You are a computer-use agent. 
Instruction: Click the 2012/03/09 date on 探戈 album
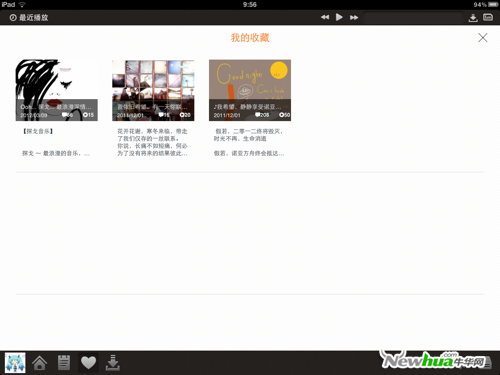[x=34, y=115]
